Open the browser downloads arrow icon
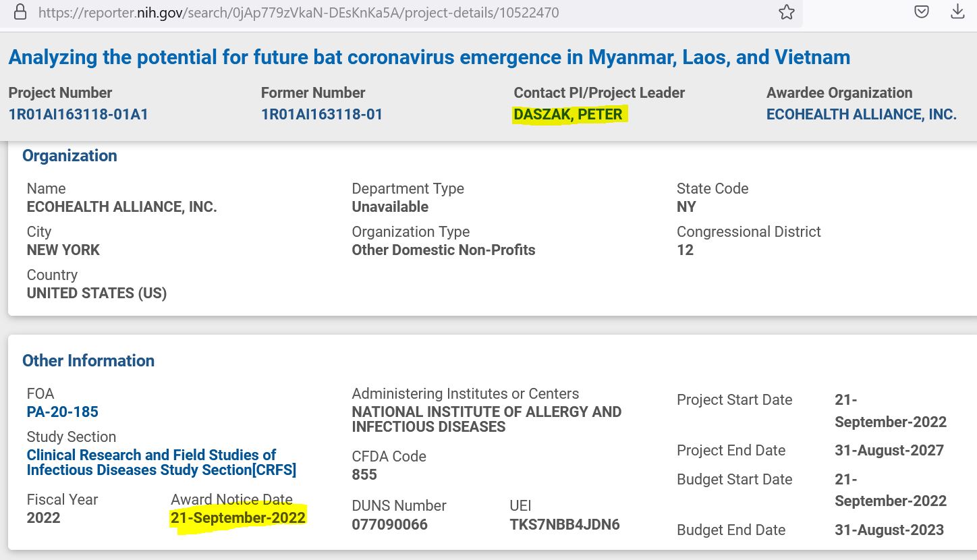Screen dimensions: 977x560 click(x=957, y=11)
